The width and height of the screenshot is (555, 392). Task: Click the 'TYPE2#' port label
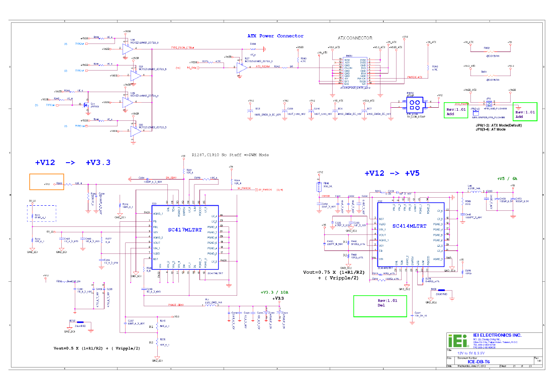(x=50, y=105)
